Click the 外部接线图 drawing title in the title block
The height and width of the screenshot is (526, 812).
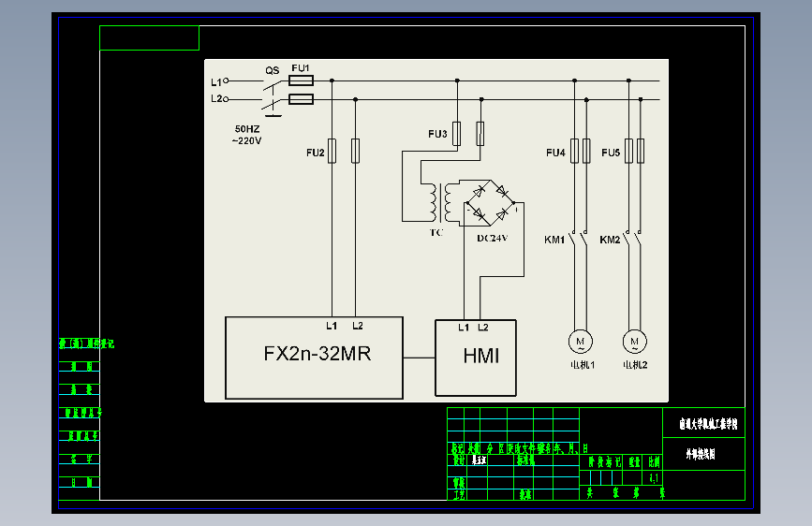click(701, 455)
